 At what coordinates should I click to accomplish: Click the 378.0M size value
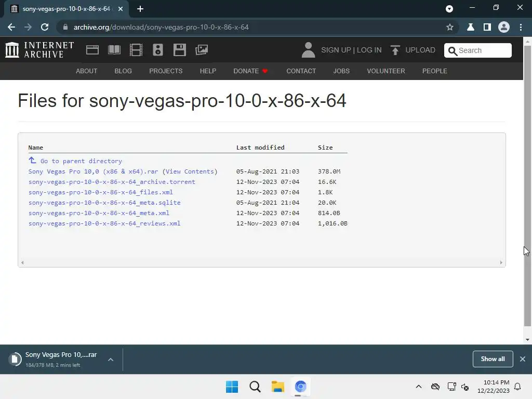(x=329, y=171)
